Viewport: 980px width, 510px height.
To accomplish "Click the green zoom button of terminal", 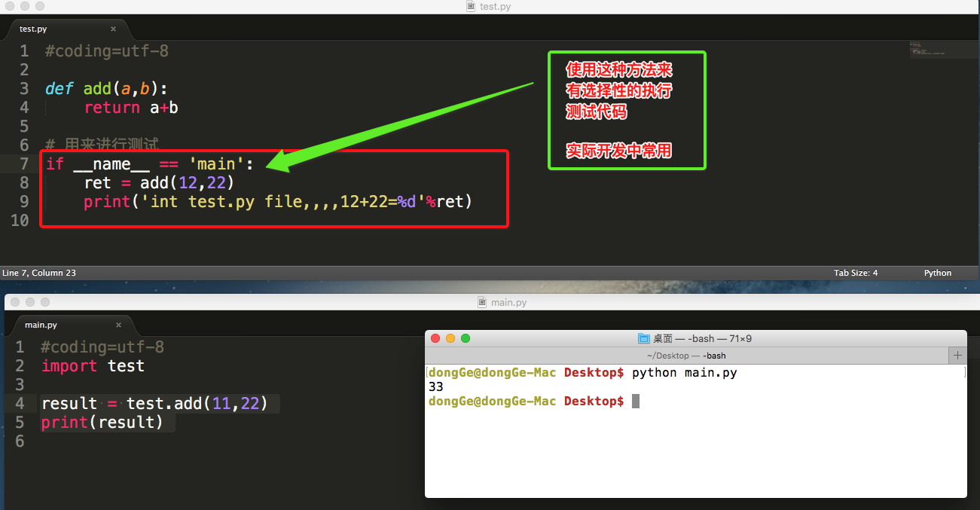I will click(466, 338).
